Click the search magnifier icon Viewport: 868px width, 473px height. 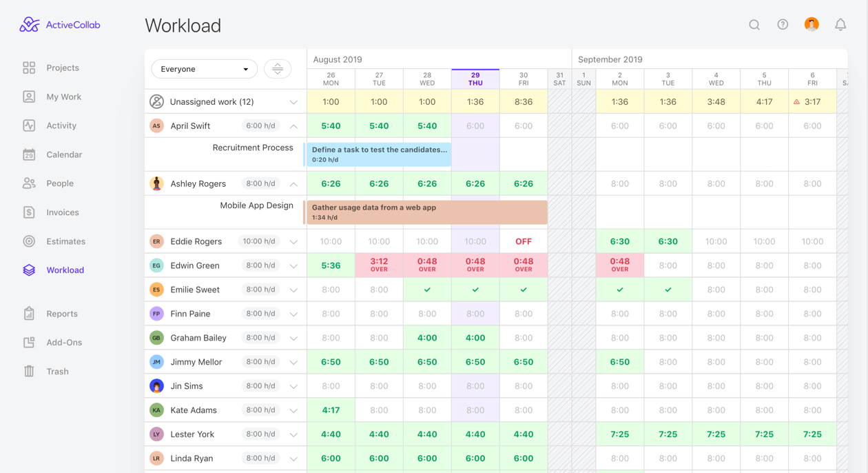[x=754, y=25]
